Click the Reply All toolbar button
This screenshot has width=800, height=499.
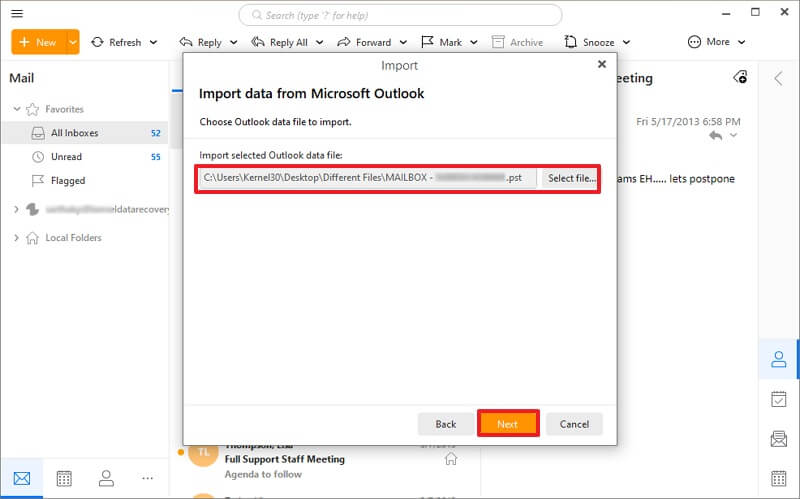tap(280, 42)
